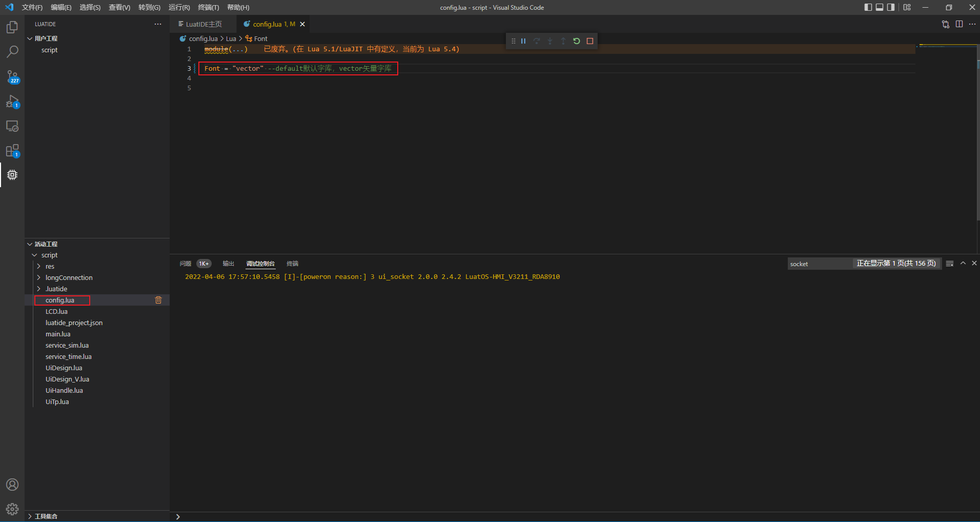Select script under 用户工程
980x522 pixels.
(x=49, y=50)
